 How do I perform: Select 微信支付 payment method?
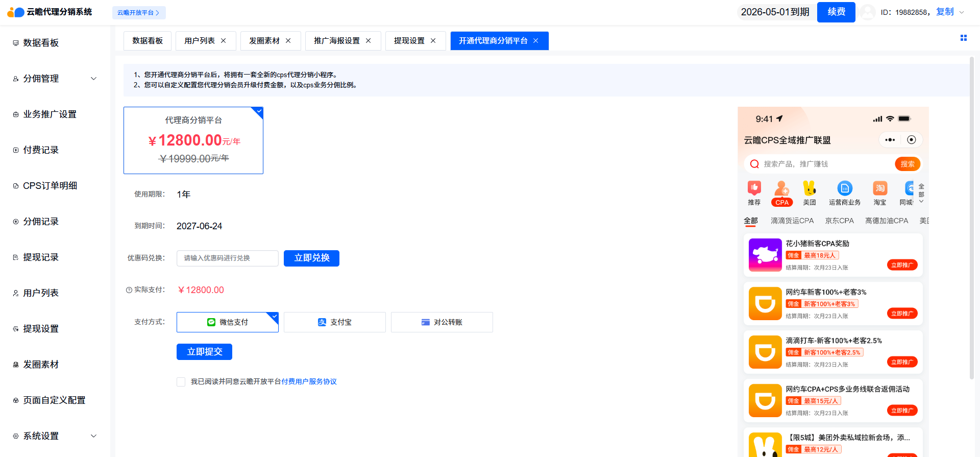[x=228, y=322]
